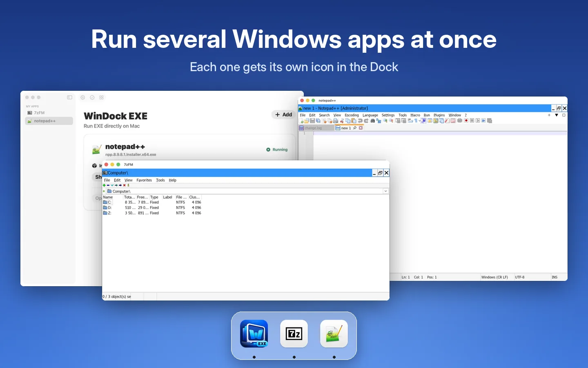Click the Cut scissors icon in Notepad++

pos(342,121)
